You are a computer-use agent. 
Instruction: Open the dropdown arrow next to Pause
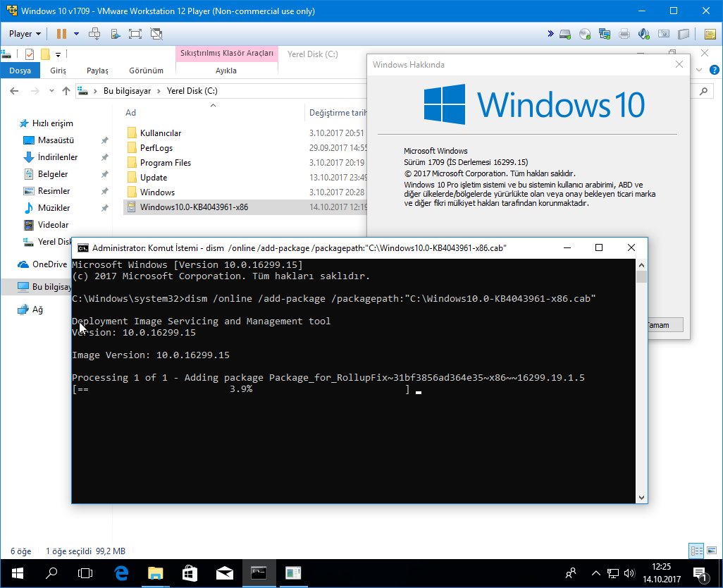(x=77, y=34)
